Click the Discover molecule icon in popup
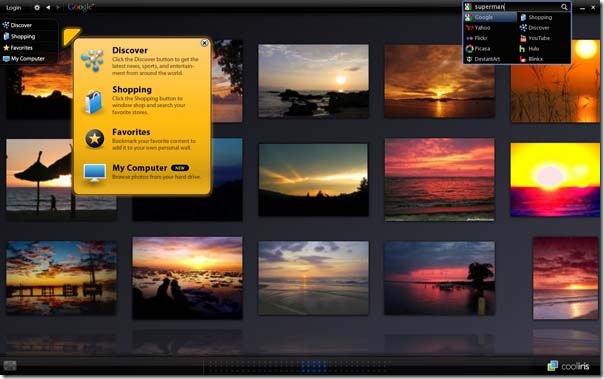 pyautogui.click(x=92, y=60)
